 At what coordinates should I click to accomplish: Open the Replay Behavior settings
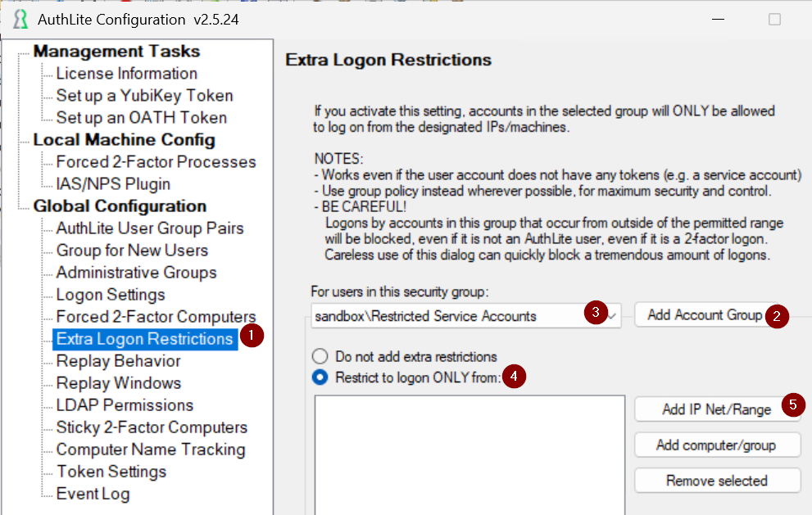coord(119,361)
